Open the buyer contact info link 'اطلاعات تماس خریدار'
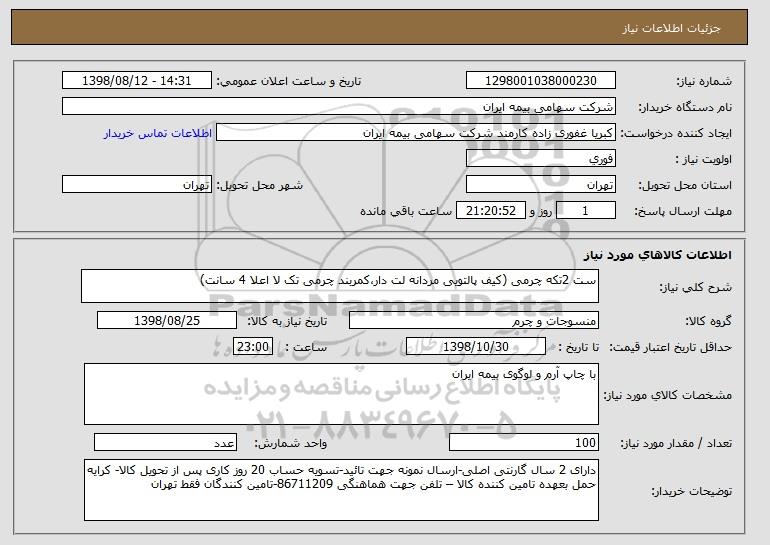 pyautogui.click(x=158, y=134)
